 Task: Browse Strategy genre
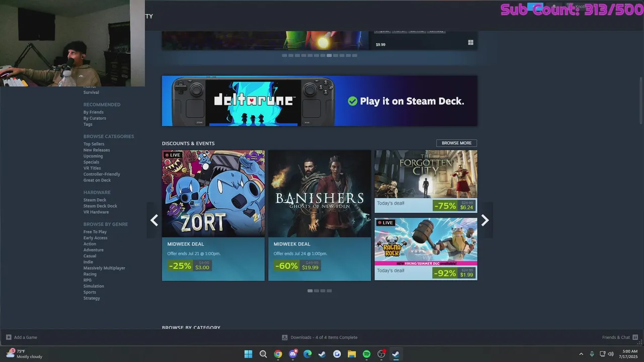point(92,298)
